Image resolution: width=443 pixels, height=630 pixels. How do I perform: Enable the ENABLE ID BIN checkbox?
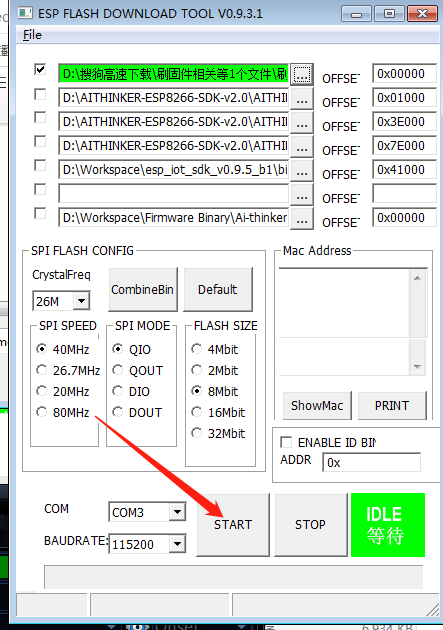click(x=286, y=442)
